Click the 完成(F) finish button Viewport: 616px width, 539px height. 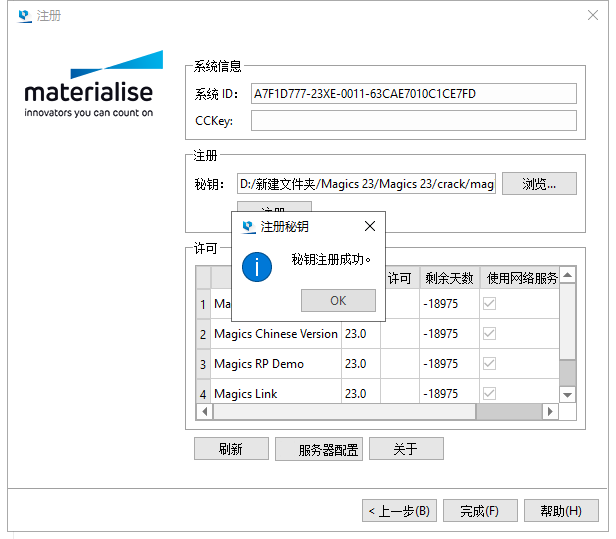(x=480, y=511)
